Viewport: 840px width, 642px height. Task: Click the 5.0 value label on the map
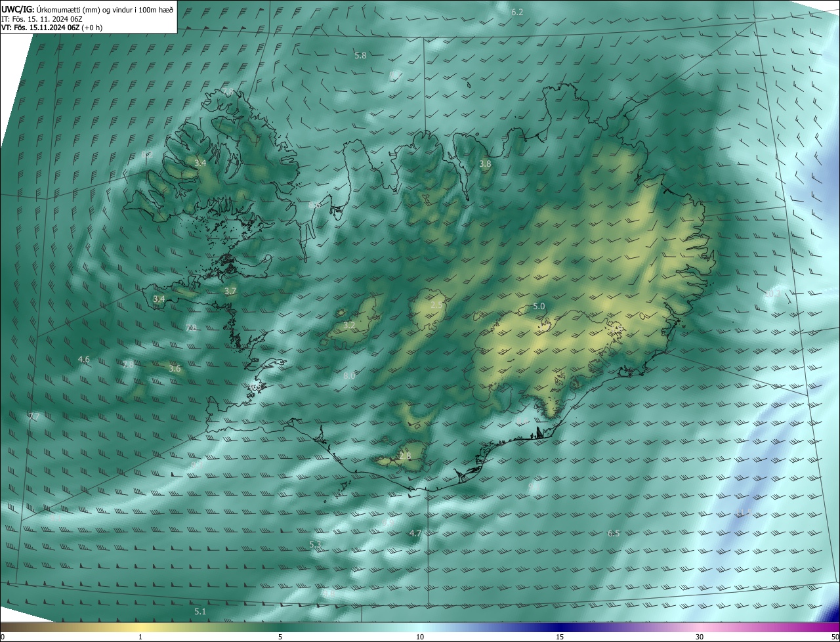click(x=539, y=307)
